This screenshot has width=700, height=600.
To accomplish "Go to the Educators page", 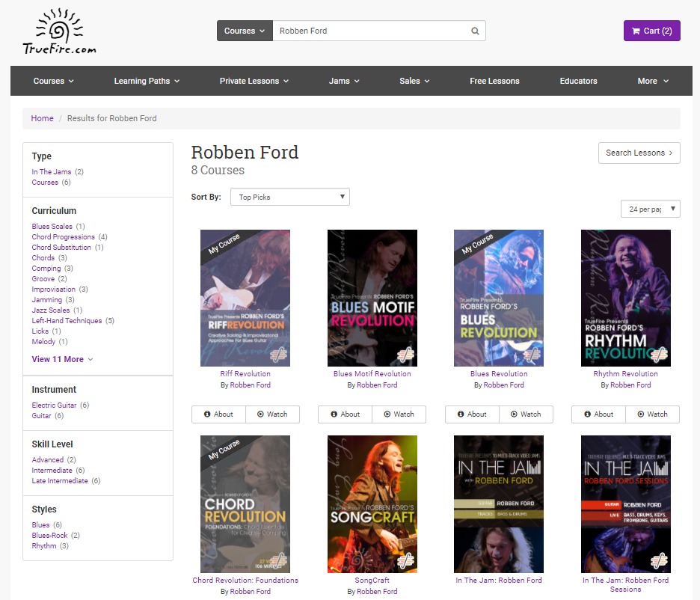I will coord(579,81).
